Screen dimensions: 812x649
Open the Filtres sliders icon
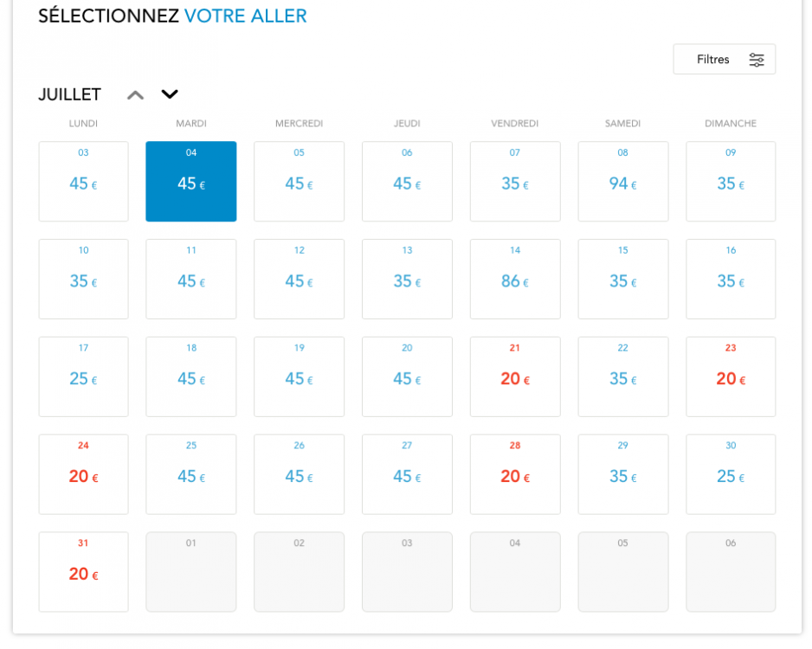(x=757, y=60)
